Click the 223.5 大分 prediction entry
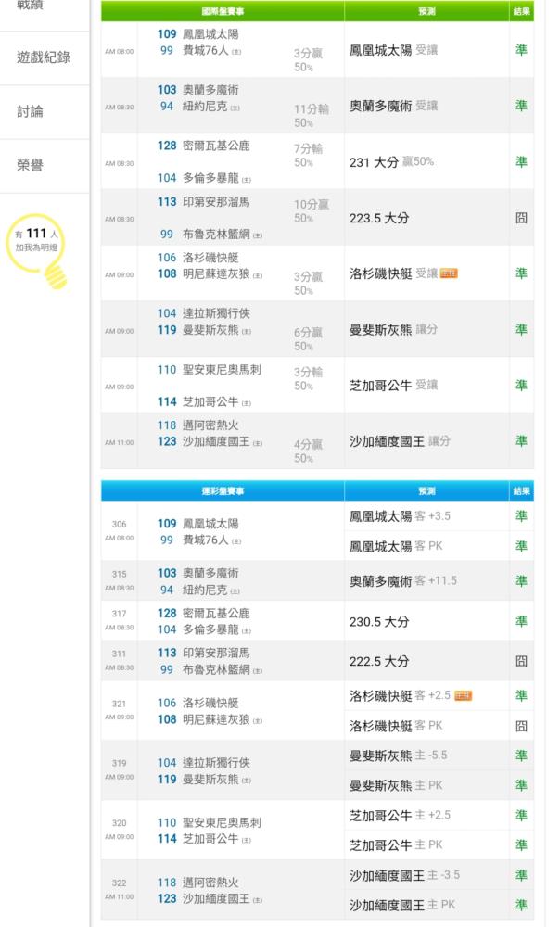 [379, 218]
